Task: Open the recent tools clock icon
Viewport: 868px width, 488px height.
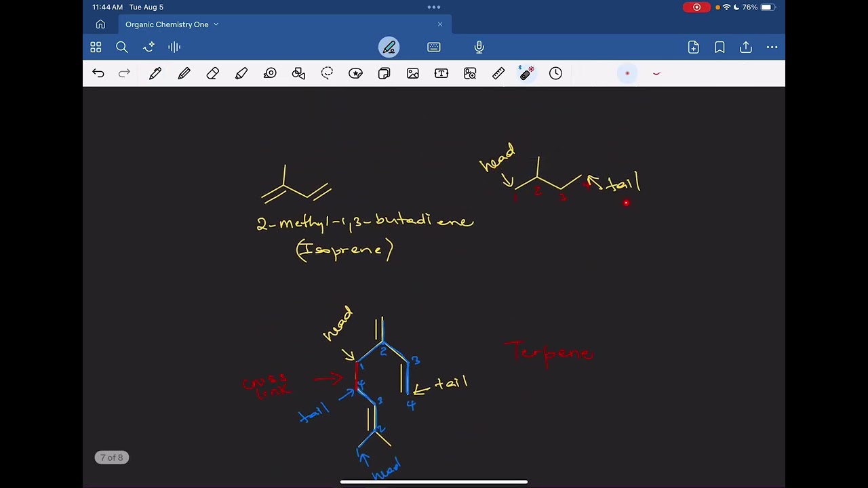Action: click(555, 73)
